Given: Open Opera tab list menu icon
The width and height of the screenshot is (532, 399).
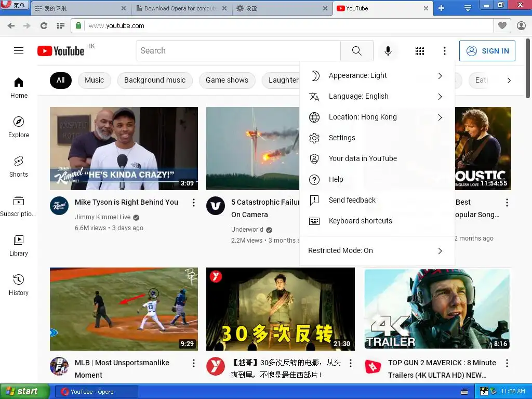Looking at the screenshot, I should pos(468,8).
